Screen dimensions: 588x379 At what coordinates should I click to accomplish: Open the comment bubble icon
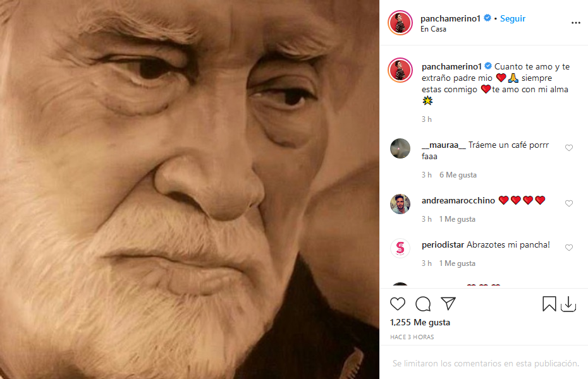(x=423, y=304)
